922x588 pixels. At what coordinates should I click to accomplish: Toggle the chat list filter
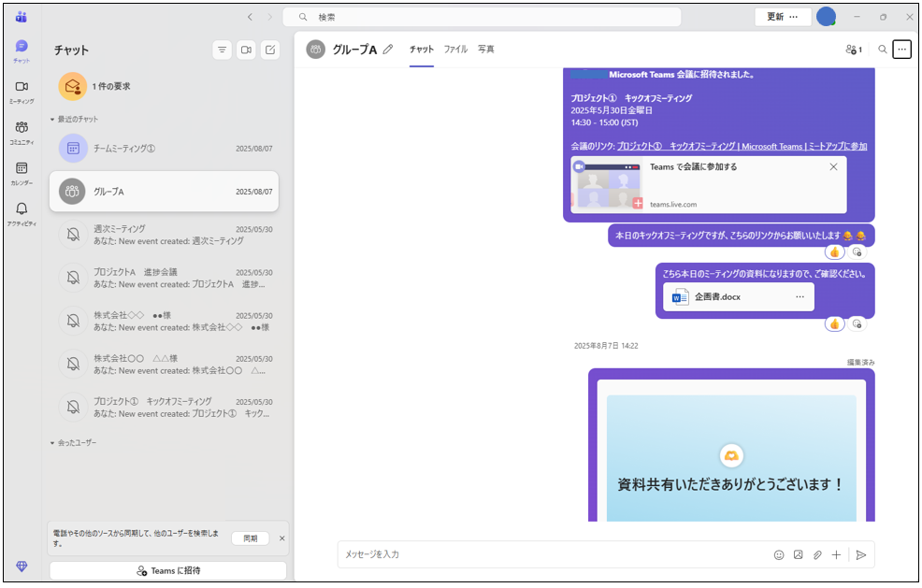pyautogui.click(x=222, y=50)
